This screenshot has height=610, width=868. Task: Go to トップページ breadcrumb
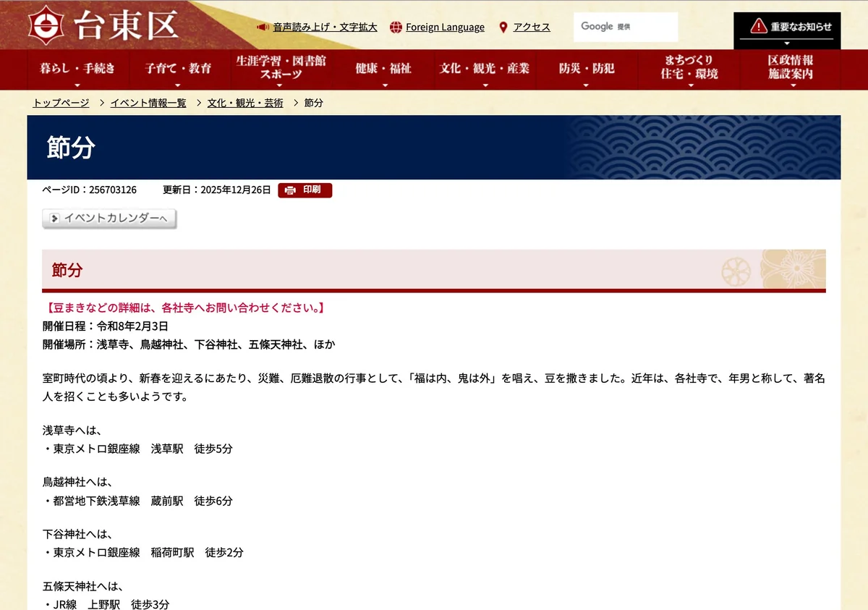coord(61,103)
